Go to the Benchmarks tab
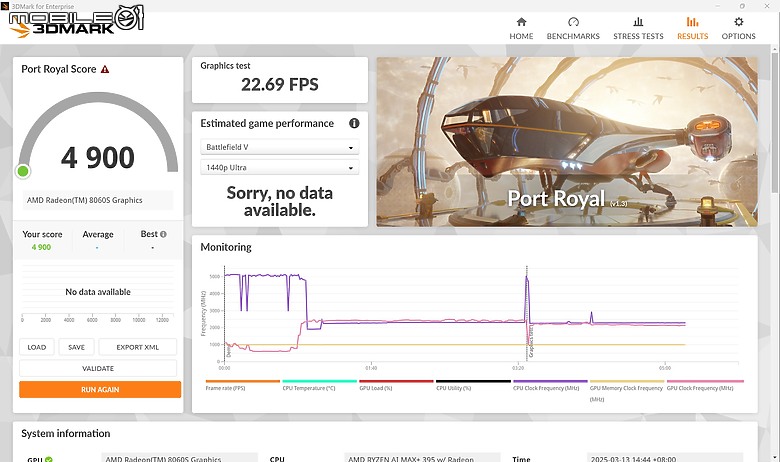Viewport: 780px width, 462px height. click(x=573, y=28)
